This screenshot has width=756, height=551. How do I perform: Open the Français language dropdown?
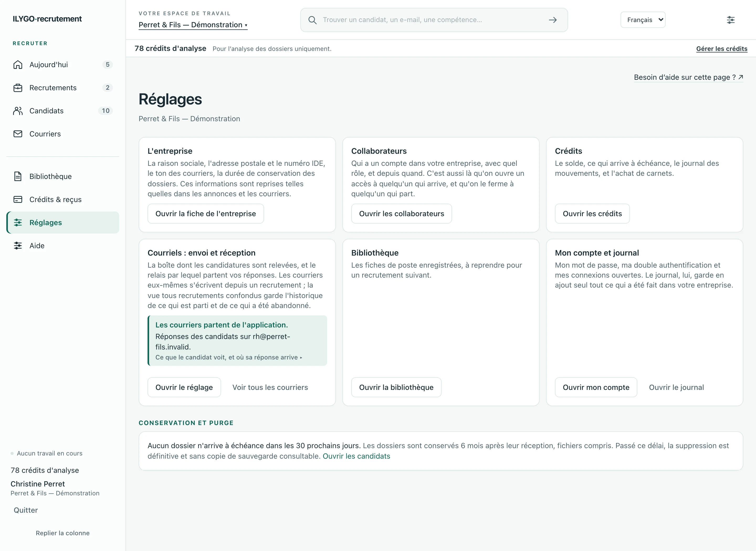tap(643, 20)
